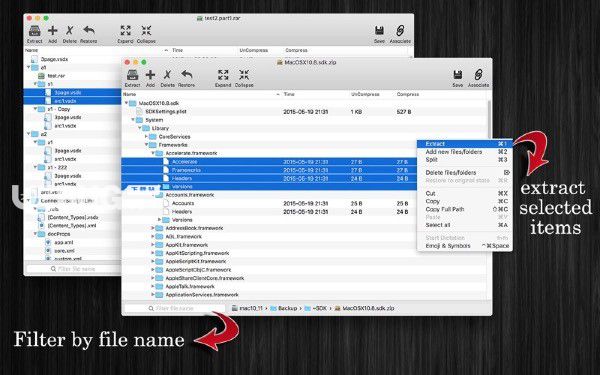Image resolution: width=600 pixels, height=375 pixels.
Task: Click Save icon in MacOSX10.8.sdk.zip window
Action: 458,74
